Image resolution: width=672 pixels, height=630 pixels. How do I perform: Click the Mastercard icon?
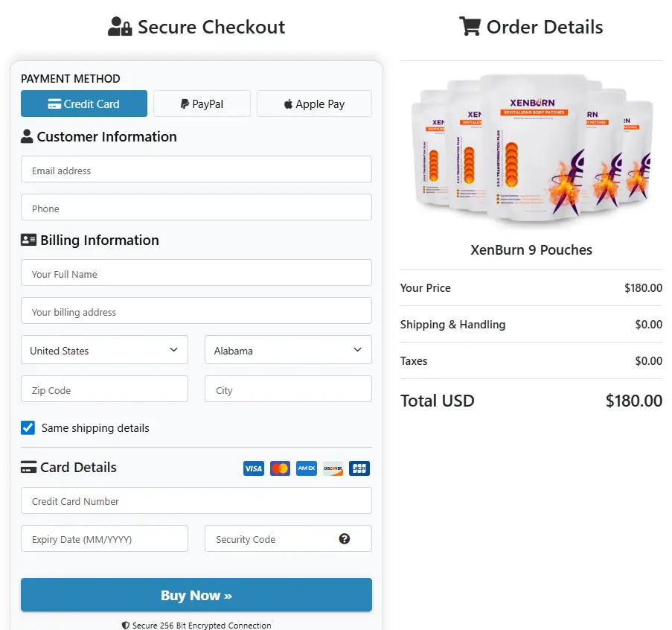(x=280, y=468)
